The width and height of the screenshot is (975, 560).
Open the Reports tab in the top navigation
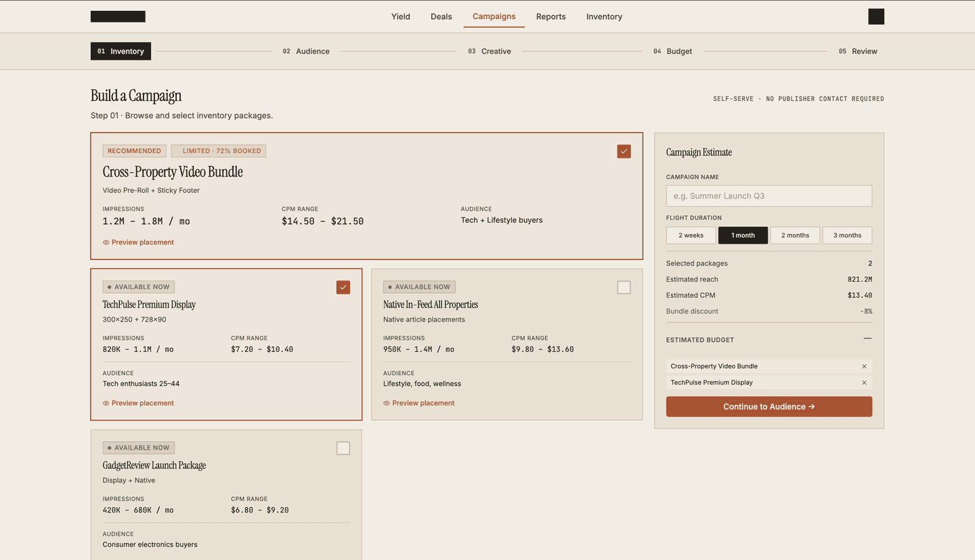pos(550,16)
